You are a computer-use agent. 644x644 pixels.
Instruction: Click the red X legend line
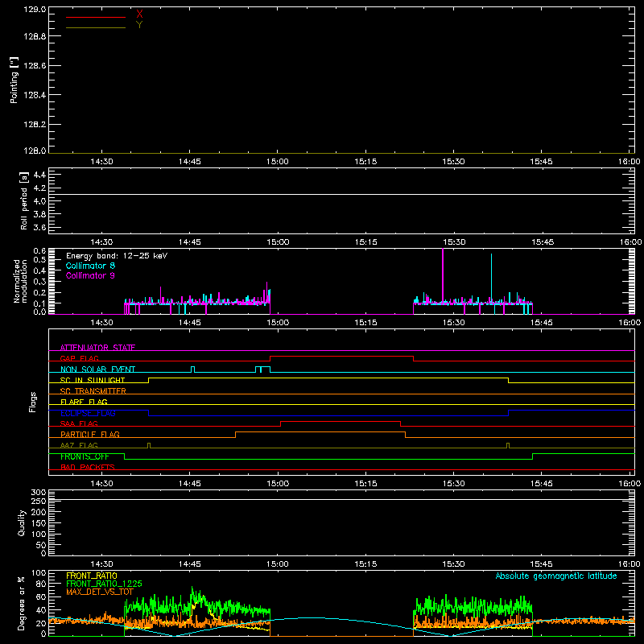(x=96, y=17)
